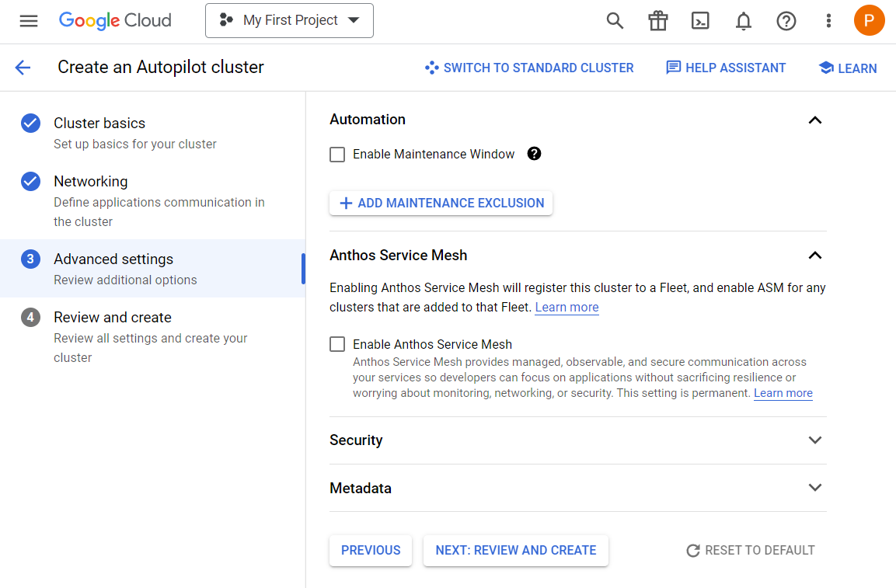Open the main navigation hamburger menu
Image resolution: width=896 pixels, height=588 pixels.
pyautogui.click(x=29, y=21)
